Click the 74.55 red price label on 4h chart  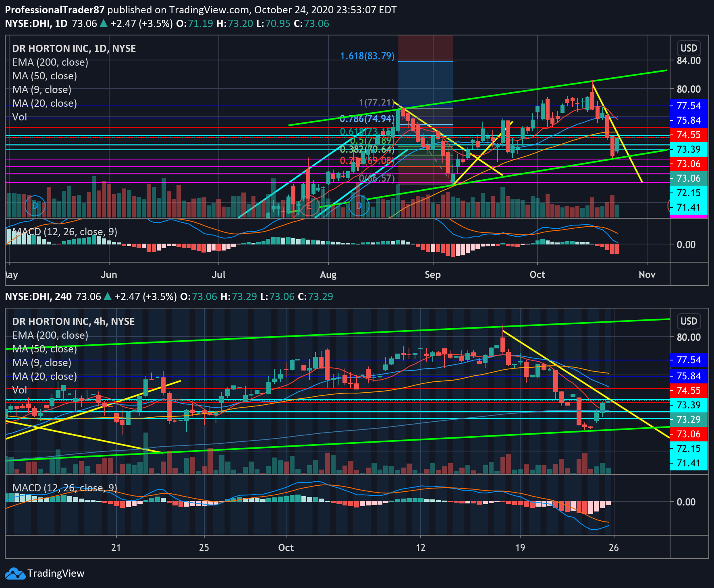(x=689, y=391)
